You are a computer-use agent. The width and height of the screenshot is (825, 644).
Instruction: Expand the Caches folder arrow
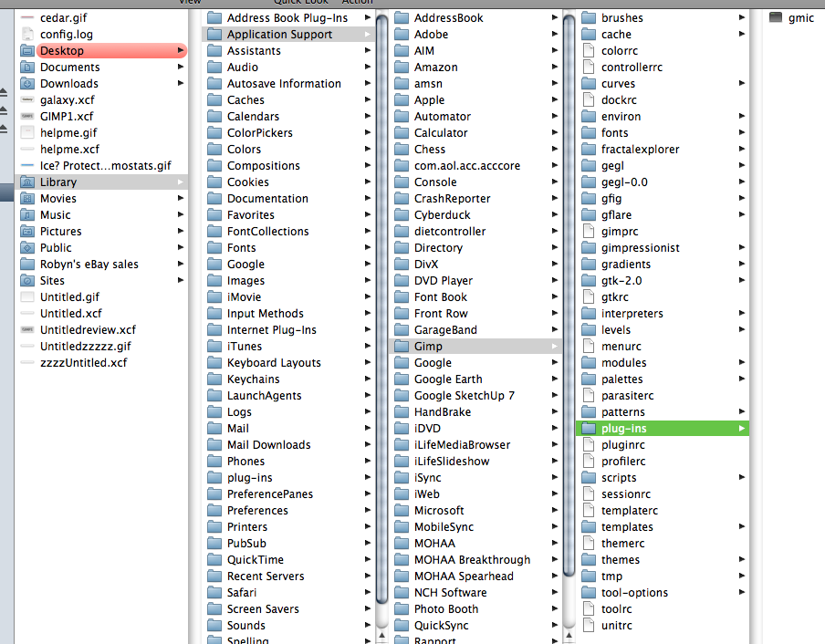367,100
